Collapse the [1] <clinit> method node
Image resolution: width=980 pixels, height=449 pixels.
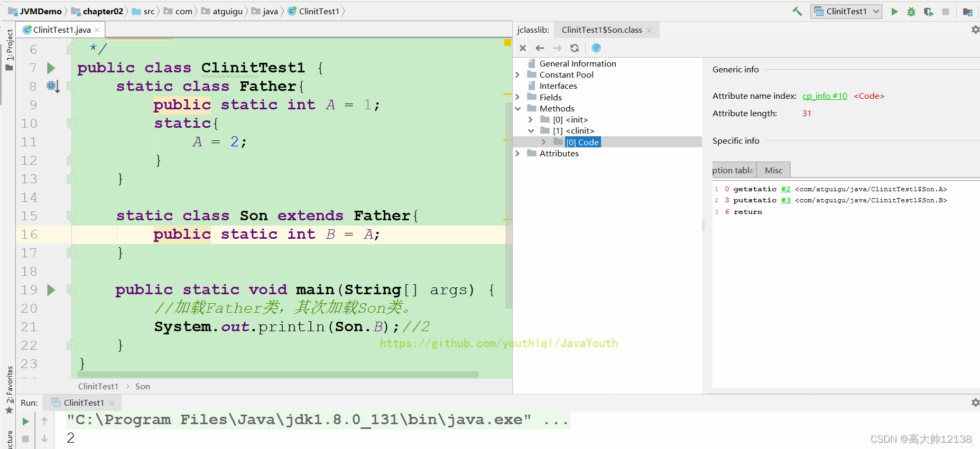coord(531,131)
